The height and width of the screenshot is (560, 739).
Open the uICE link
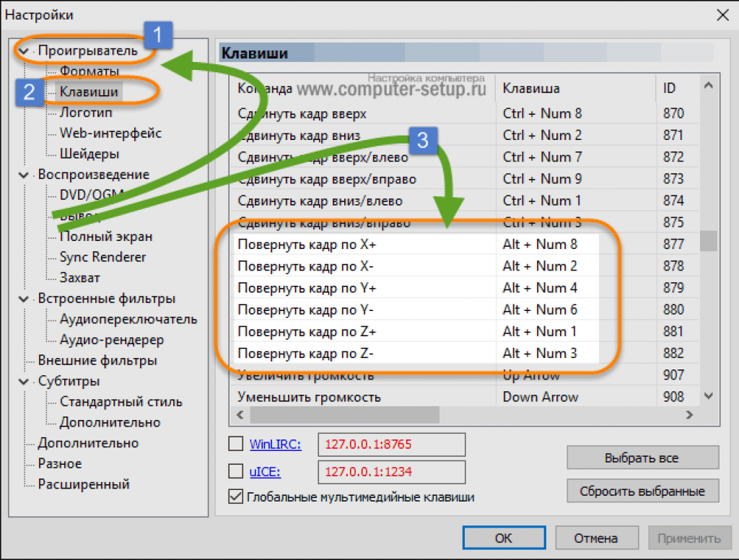[265, 471]
